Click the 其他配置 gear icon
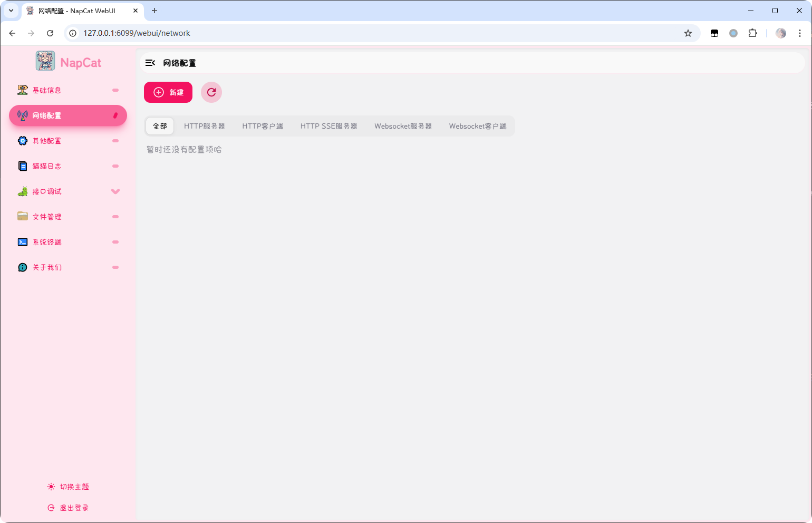 [23, 141]
